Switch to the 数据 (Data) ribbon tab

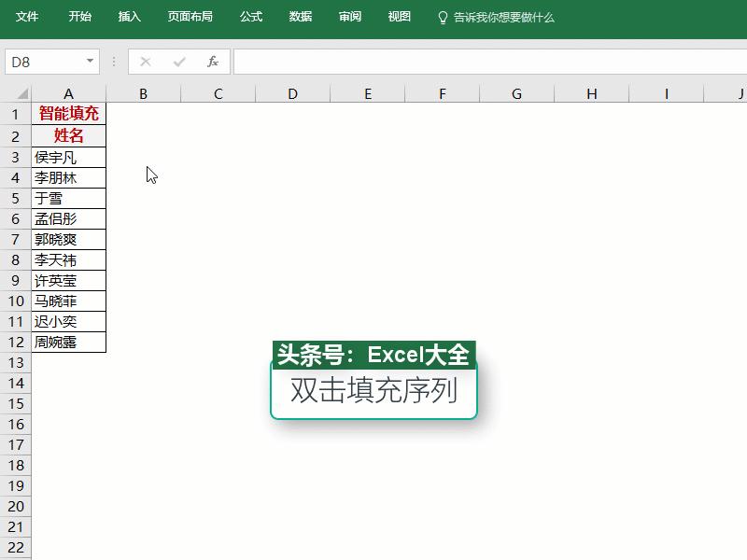coord(300,16)
